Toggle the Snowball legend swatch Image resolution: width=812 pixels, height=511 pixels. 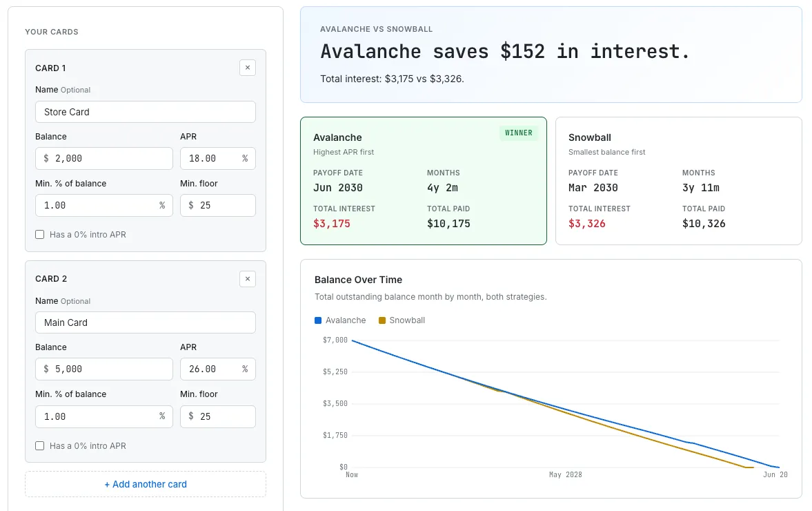coord(382,320)
